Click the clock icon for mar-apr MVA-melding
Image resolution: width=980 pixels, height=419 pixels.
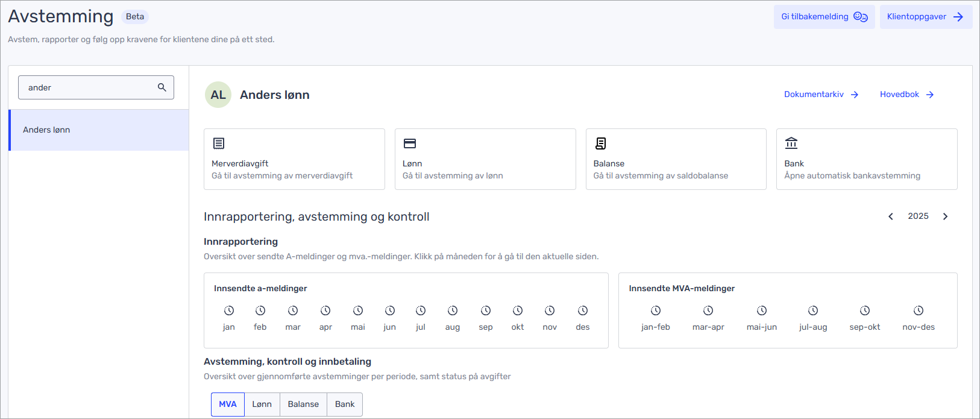point(708,310)
